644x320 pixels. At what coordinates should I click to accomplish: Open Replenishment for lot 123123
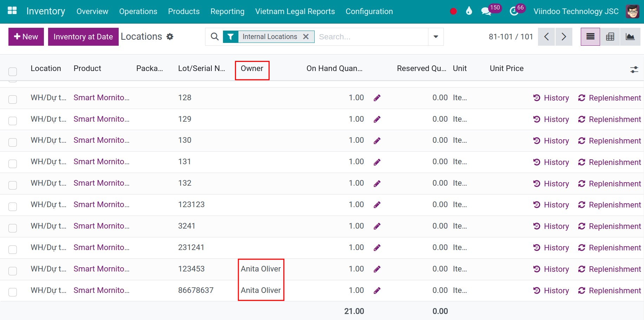[x=609, y=205]
